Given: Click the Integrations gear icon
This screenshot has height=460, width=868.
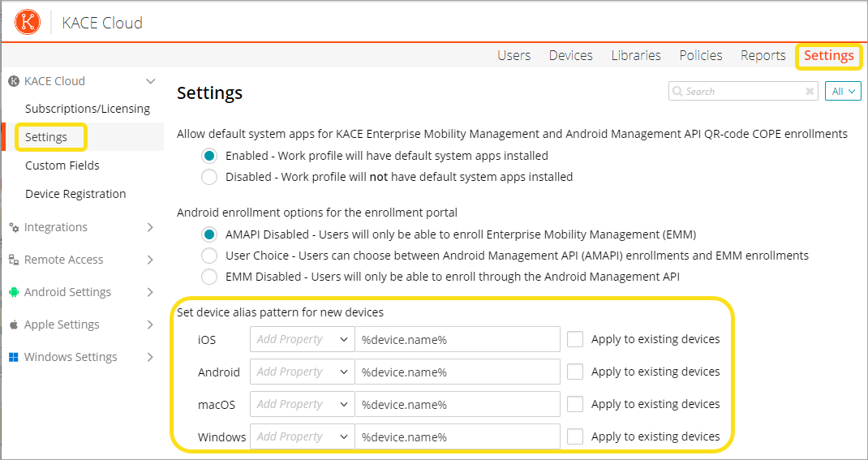Looking at the screenshot, I should pyautogui.click(x=14, y=228).
